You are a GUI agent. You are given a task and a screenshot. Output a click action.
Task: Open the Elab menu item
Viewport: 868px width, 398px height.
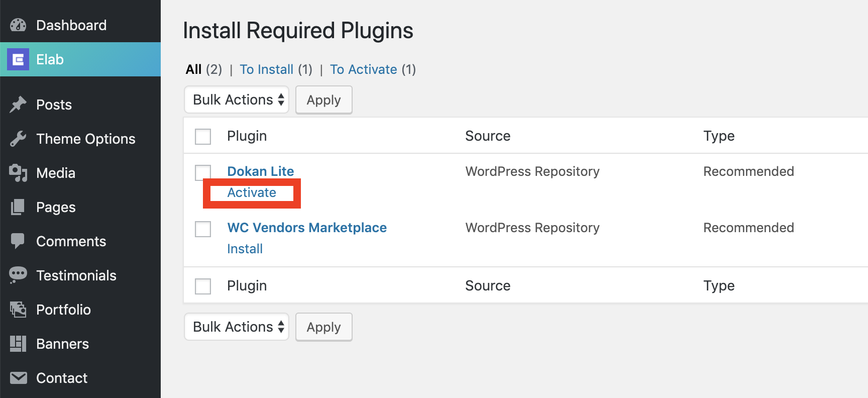point(80,59)
